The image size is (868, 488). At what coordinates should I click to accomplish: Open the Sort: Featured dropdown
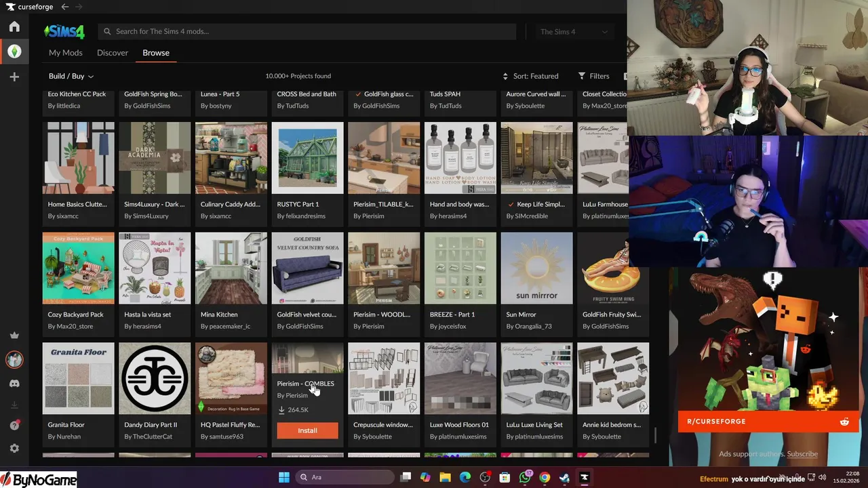(530, 76)
